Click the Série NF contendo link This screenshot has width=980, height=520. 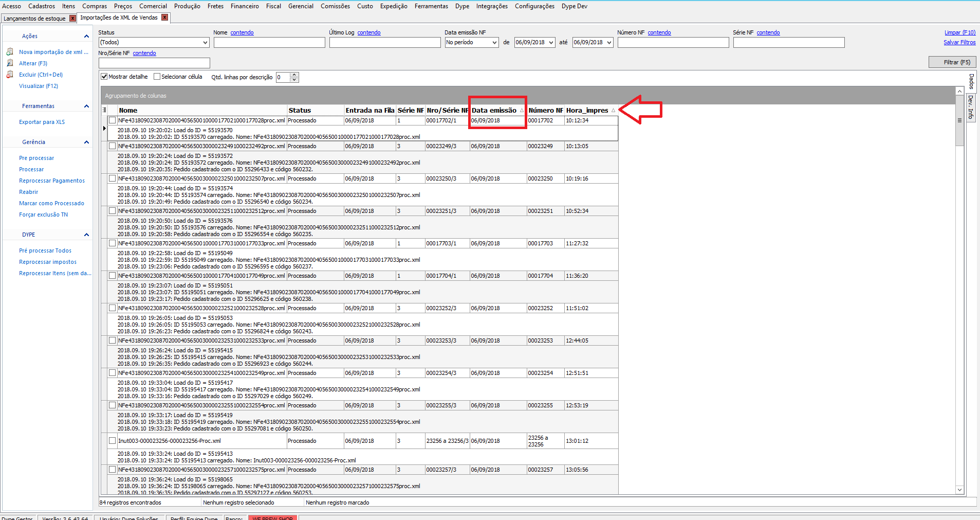768,32
